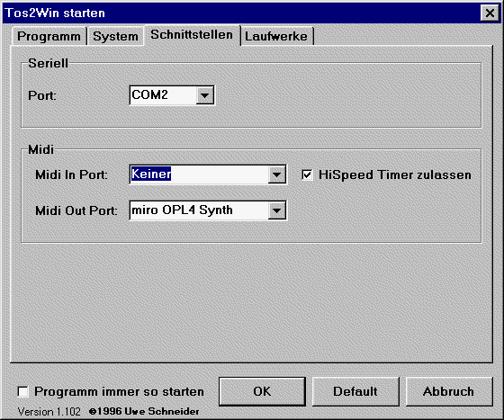Click the HiSpeed Timer zulassen label

[x=395, y=175]
